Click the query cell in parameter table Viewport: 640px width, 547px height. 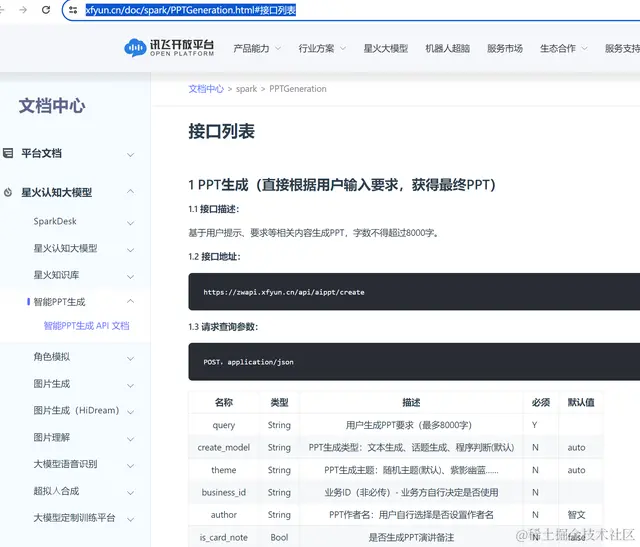(224, 425)
